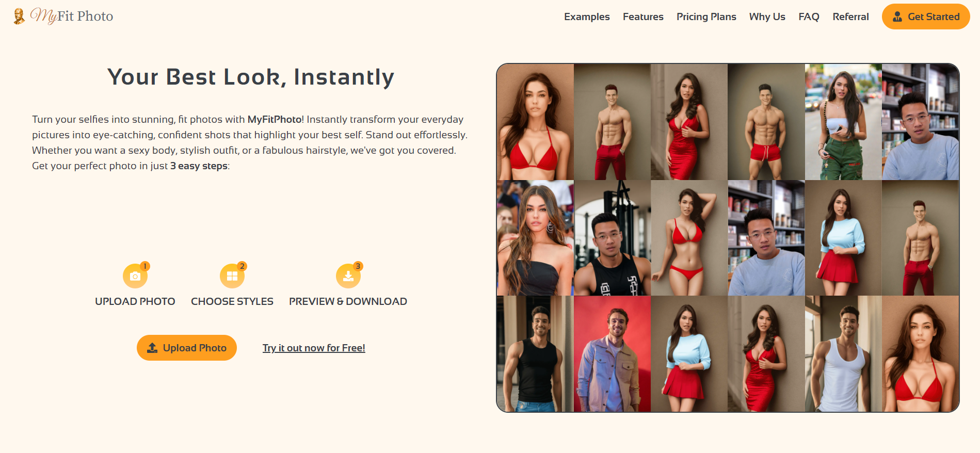The height and width of the screenshot is (453, 980).
Task: Select the gym photo of man in black tank
Action: [612, 238]
